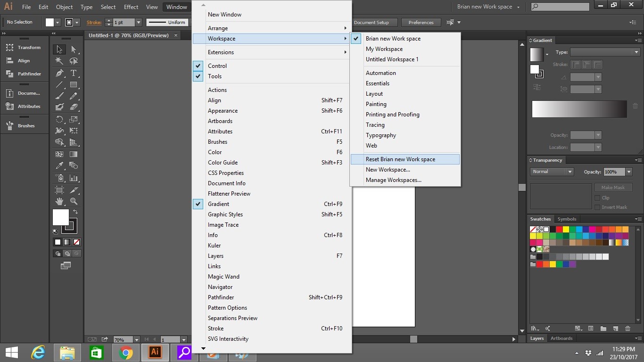The image size is (644, 362).
Task: Click Swap Fill and Stroke arrows
Action: 75,212
